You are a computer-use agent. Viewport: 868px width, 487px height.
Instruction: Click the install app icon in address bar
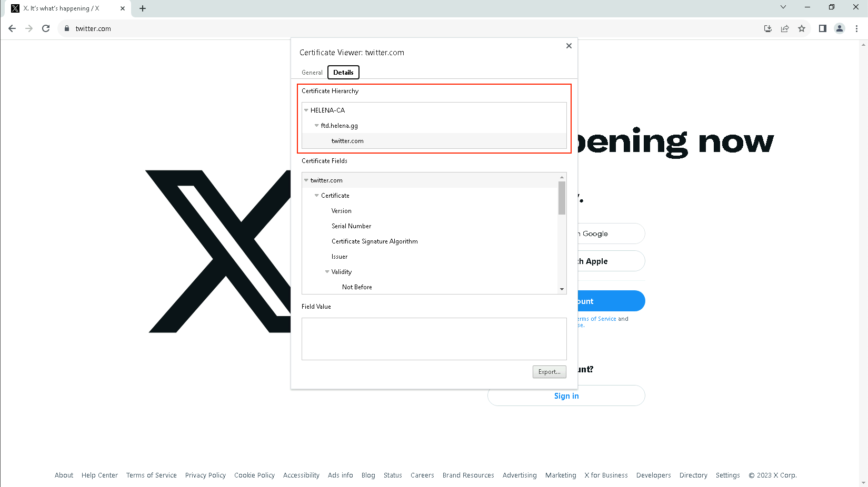[768, 28]
